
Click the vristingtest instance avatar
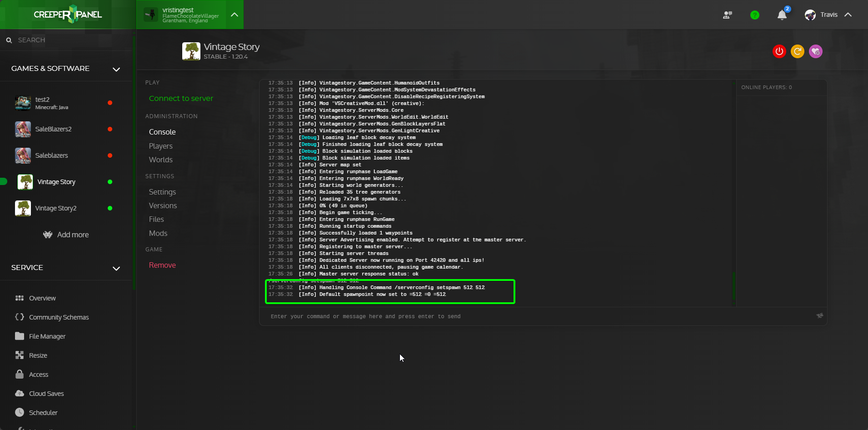[x=151, y=15]
